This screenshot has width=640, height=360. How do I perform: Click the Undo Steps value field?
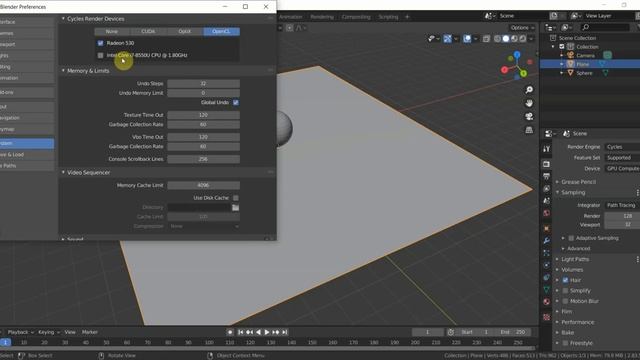pyautogui.click(x=203, y=84)
